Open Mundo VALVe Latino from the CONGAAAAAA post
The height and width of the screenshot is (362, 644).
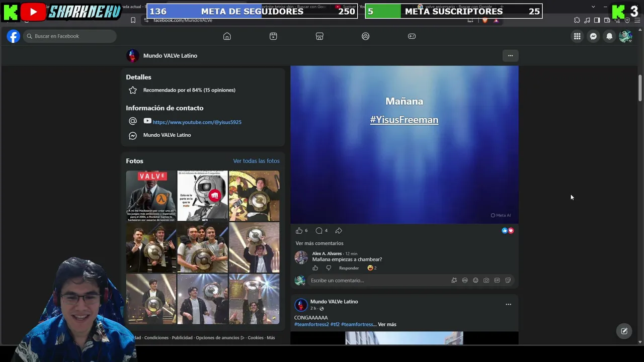[334, 302]
